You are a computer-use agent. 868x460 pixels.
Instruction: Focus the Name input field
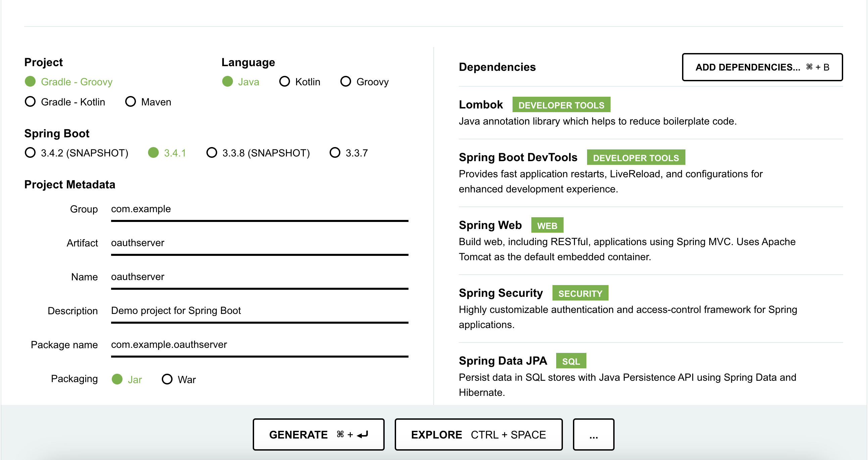(259, 277)
